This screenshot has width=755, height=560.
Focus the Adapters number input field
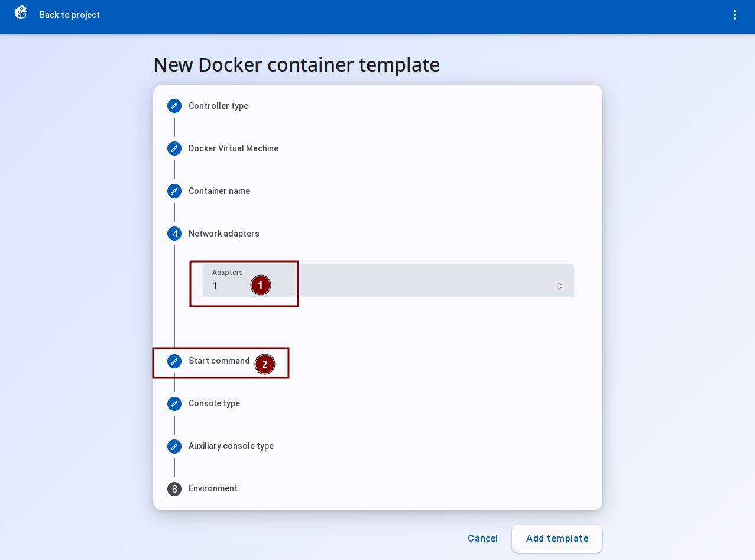point(388,281)
